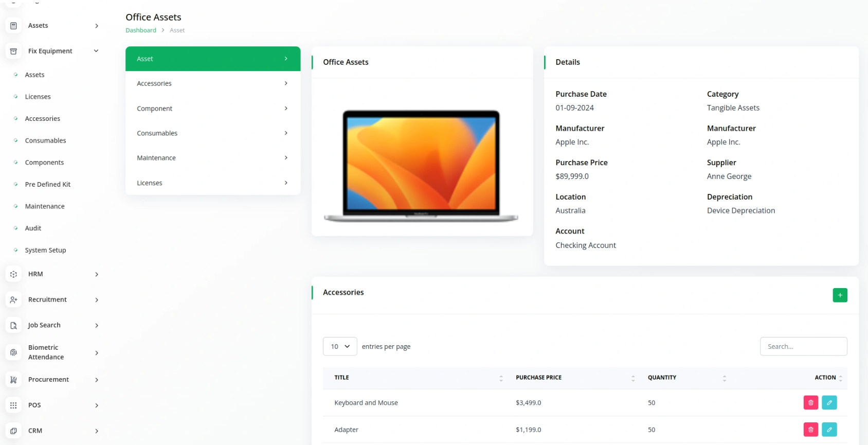Viewport: 868px width, 445px height.
Task: Open Accessories in sidebar submenu
Action: (x=42, y=119)
